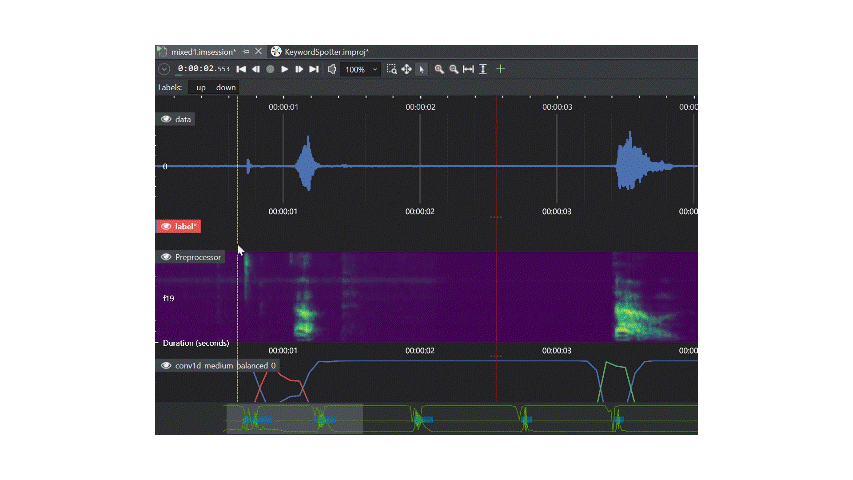Image resolution: width=853 pixels, height=480 pixels.
Task: Close the mixed1.imsession tab
Action: [x=258, y=51]
